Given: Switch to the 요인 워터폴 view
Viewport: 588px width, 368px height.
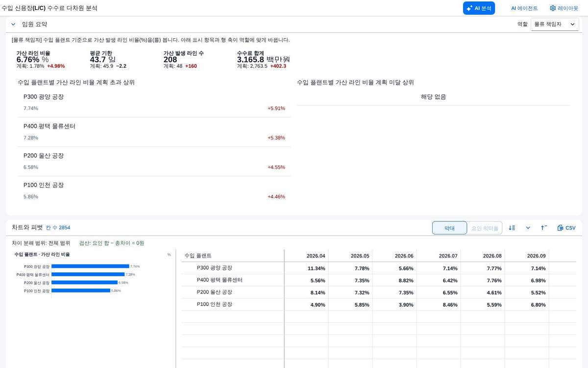Looking at the screenshot, I should click(485, 228).
